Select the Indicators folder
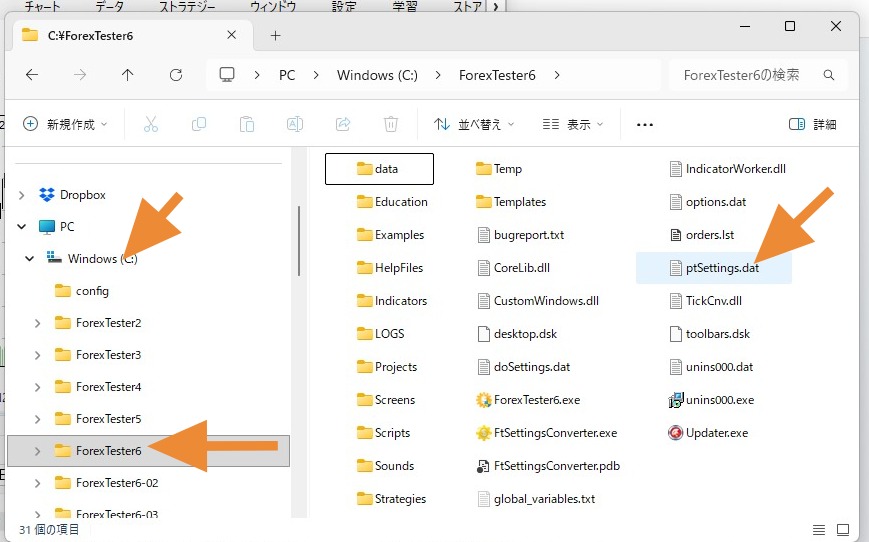Viewport: 869px width, 542px height. pyautogui.click(x=392, y=301)
